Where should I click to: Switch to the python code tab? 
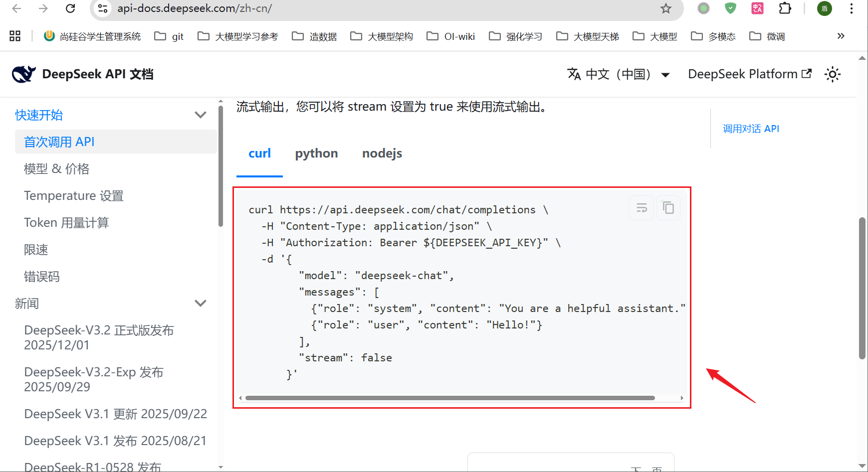tap(316, 154)
